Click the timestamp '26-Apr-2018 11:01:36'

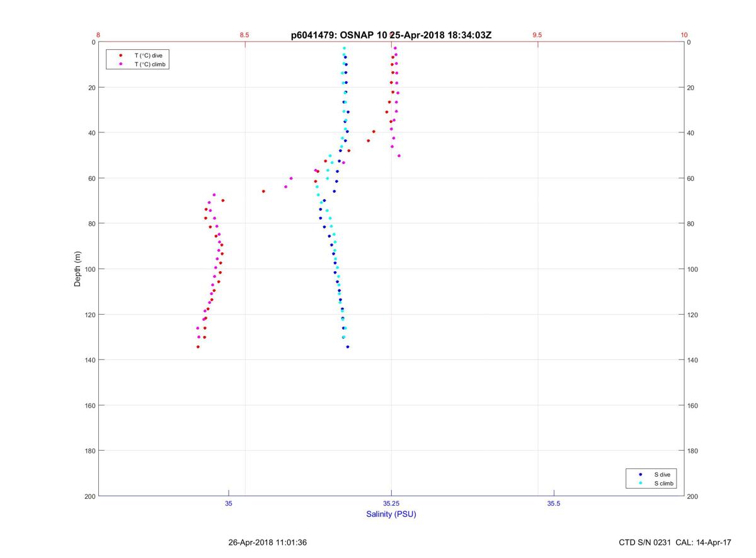267,542
